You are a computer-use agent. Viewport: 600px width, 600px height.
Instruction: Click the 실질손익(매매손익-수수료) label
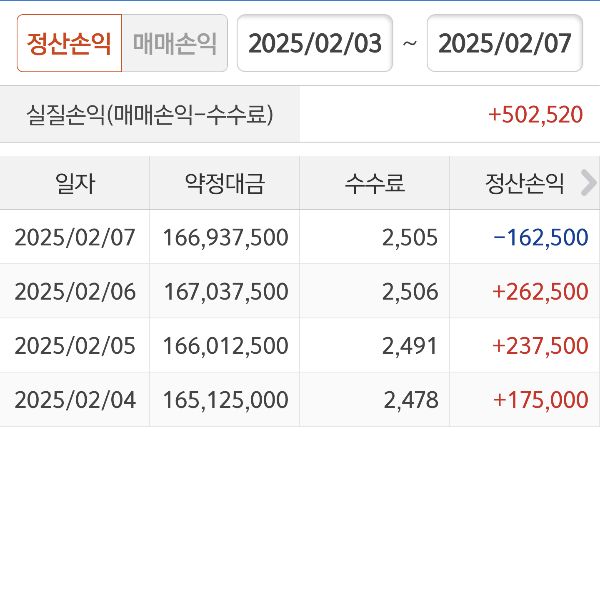150,114
